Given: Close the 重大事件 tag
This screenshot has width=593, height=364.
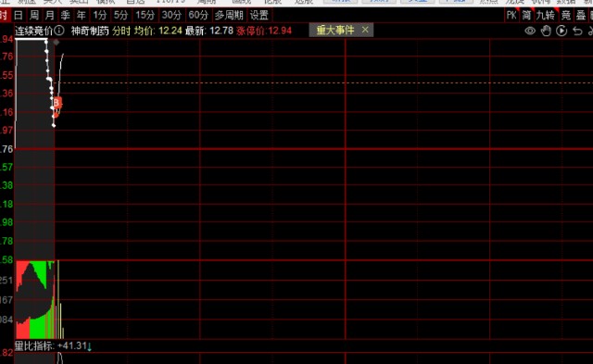Looking at the screenshot, I should coord(365,30).
